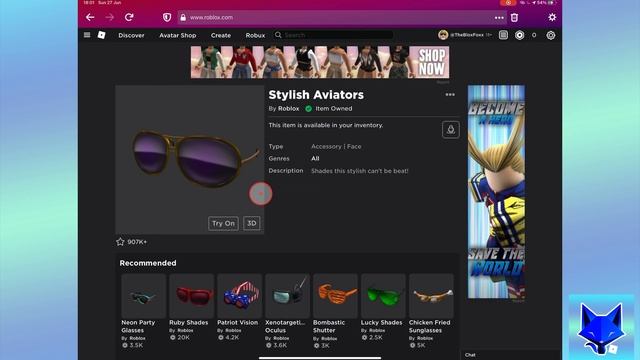Open the Stylish Aviators item options menu
Image resolution: width=640 pixels, height=360 pixels.
click(450, 95)
